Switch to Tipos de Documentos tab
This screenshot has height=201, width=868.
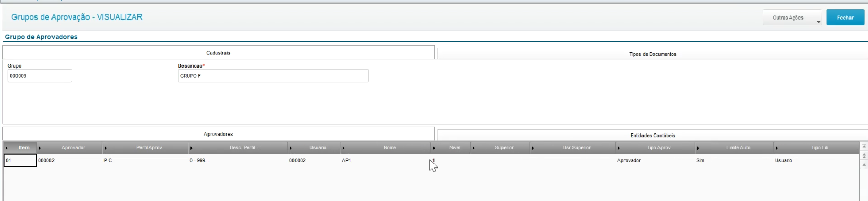(652, 54)
